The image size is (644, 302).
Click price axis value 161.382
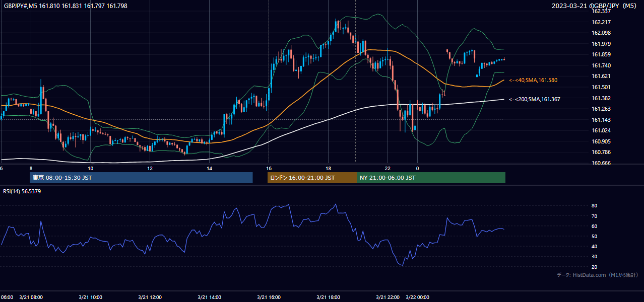point(601,98)
